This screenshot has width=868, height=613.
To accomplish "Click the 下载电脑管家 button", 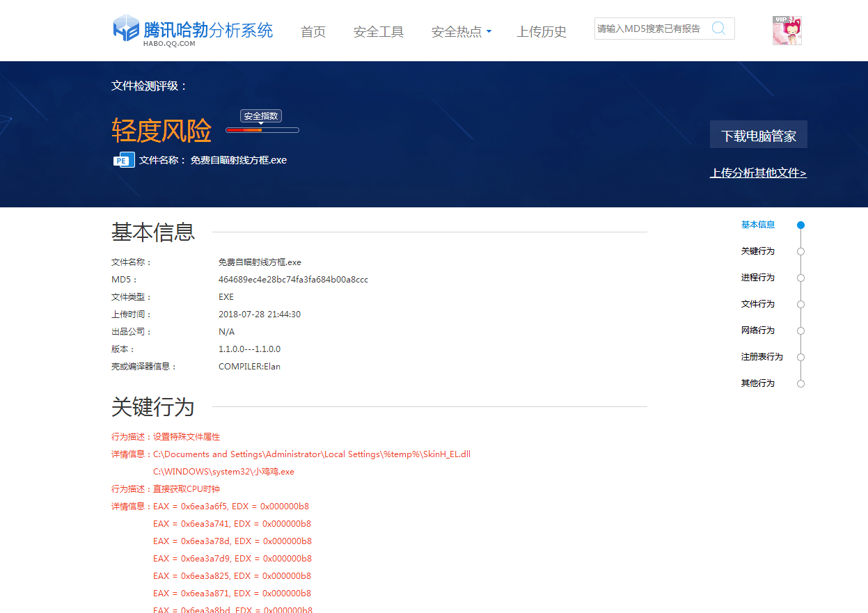I will (758, 135).
